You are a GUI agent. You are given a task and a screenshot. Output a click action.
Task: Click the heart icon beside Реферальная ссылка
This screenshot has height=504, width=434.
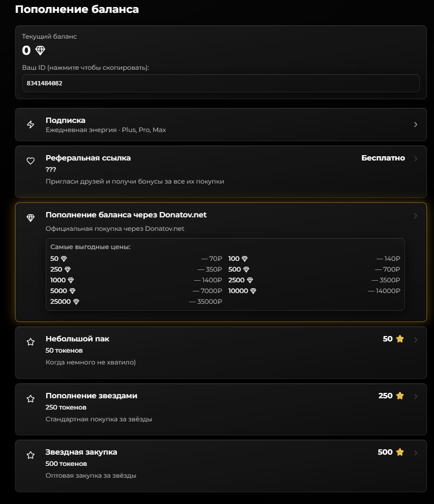tap(31, 160)
